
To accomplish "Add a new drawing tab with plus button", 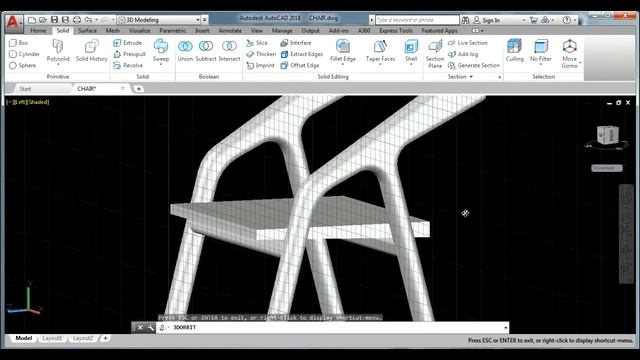I will [139, 89].
